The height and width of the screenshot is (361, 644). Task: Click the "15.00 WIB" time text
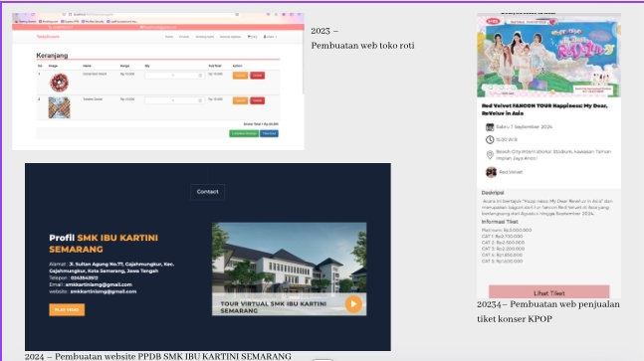point(507,140)
